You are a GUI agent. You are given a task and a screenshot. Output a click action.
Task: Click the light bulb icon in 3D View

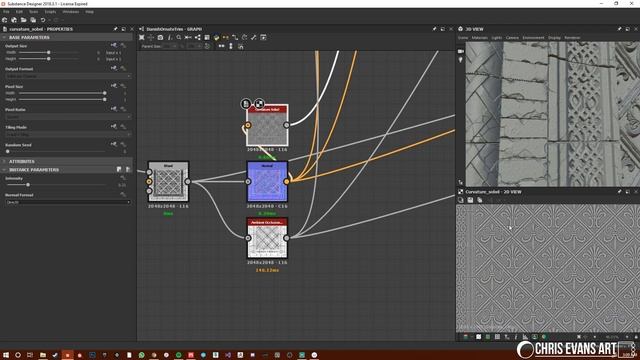pyautogui.click(x=460, y=60)
